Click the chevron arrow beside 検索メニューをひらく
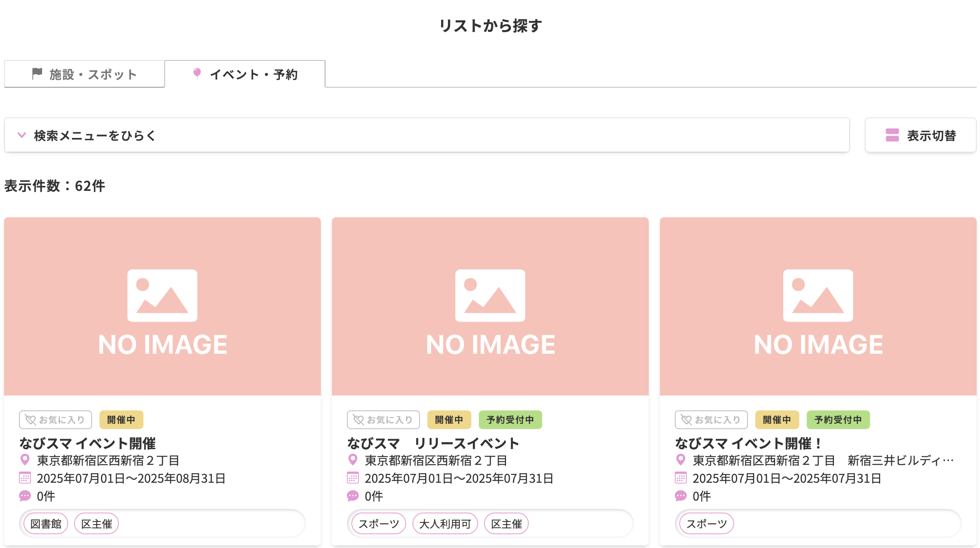 point(22,135)
